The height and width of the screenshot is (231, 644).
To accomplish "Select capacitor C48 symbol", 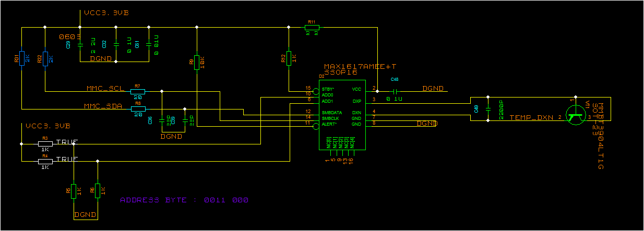I will [x=395, y=91].
